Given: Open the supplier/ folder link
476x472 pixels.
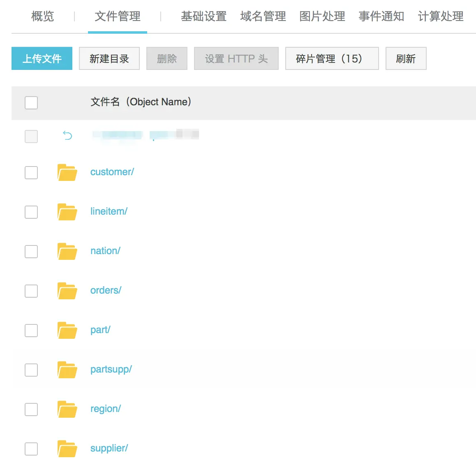Looking at the screenshot, I should pos(109,449).
